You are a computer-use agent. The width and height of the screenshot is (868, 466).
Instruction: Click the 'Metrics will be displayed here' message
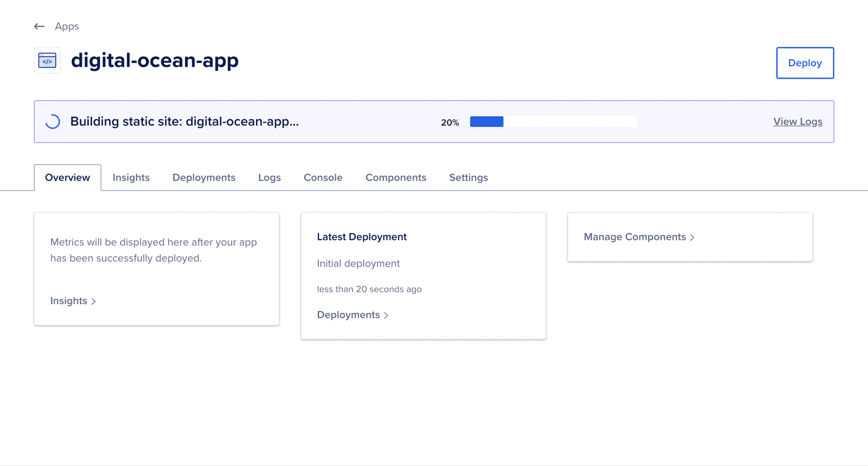click(154, 250)
